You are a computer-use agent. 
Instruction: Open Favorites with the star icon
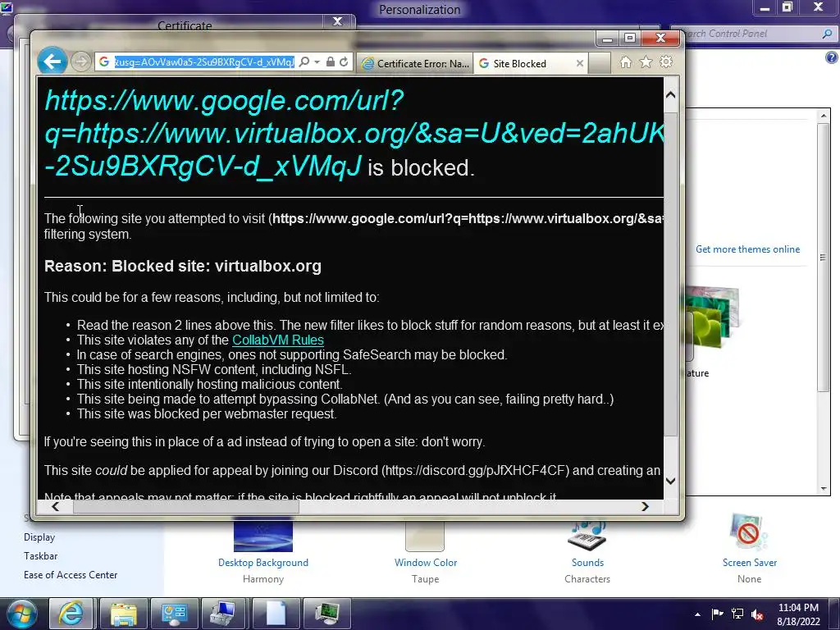646,62
